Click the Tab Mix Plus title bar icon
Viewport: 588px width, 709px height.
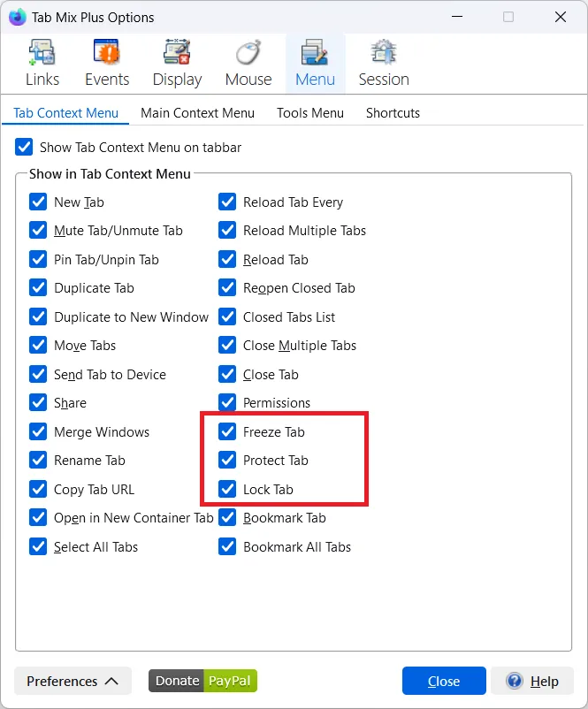17,17
